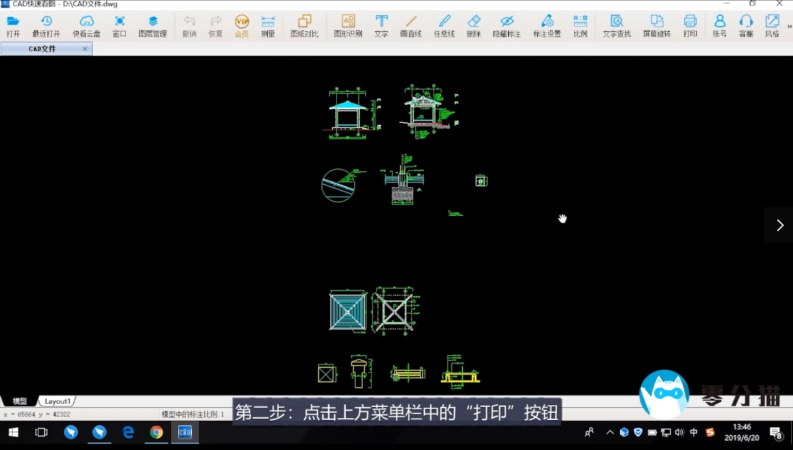This screenshot has width=793, height=450.
Task: Show hidden system tray icons
Action: (x=609, y=433)
